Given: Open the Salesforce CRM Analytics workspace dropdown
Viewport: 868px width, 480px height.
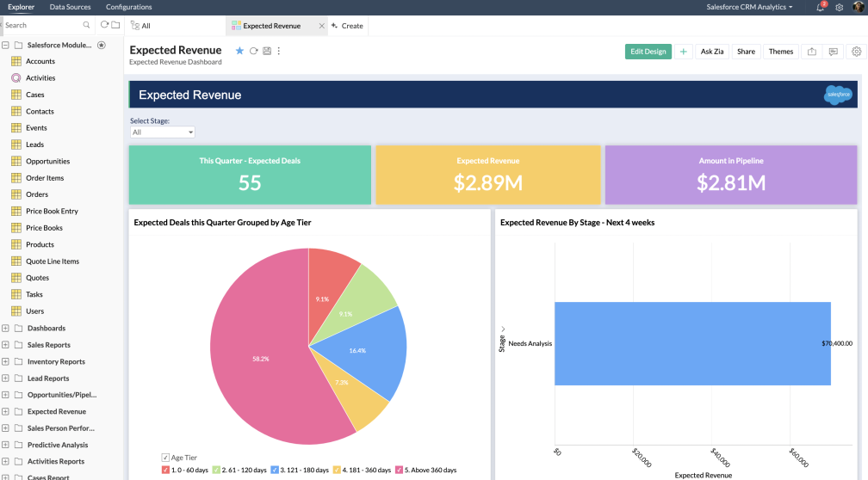Looking at the screenshot, I should pos(749,7).
